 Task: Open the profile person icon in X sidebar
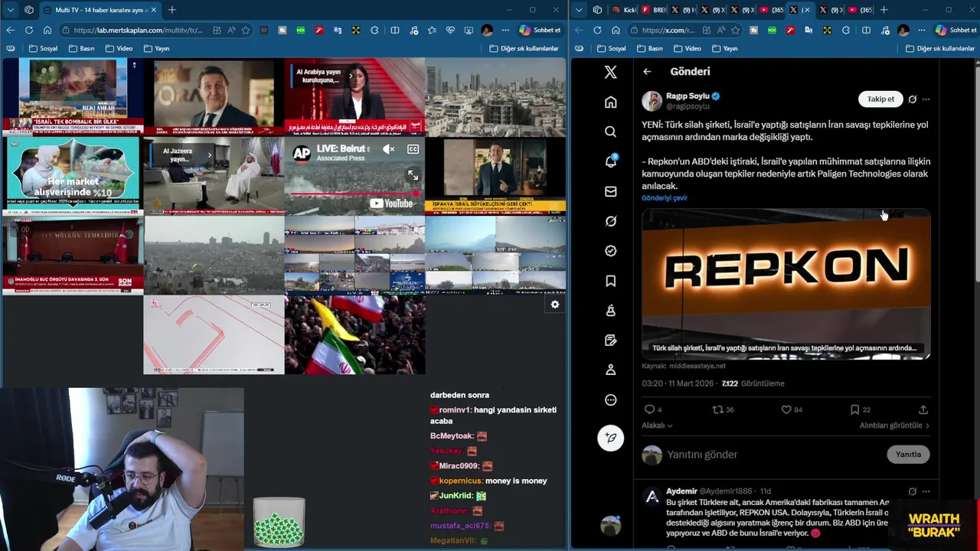tap(610, 370)
